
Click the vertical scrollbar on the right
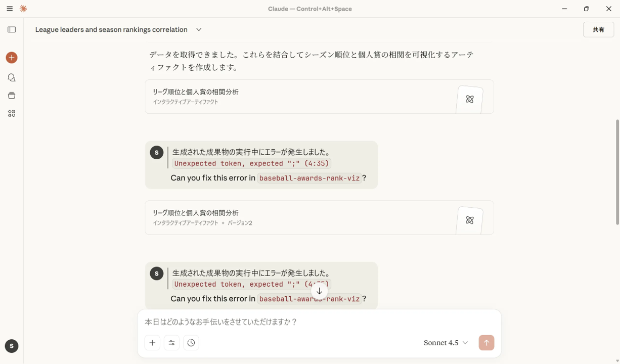point(616,172)
